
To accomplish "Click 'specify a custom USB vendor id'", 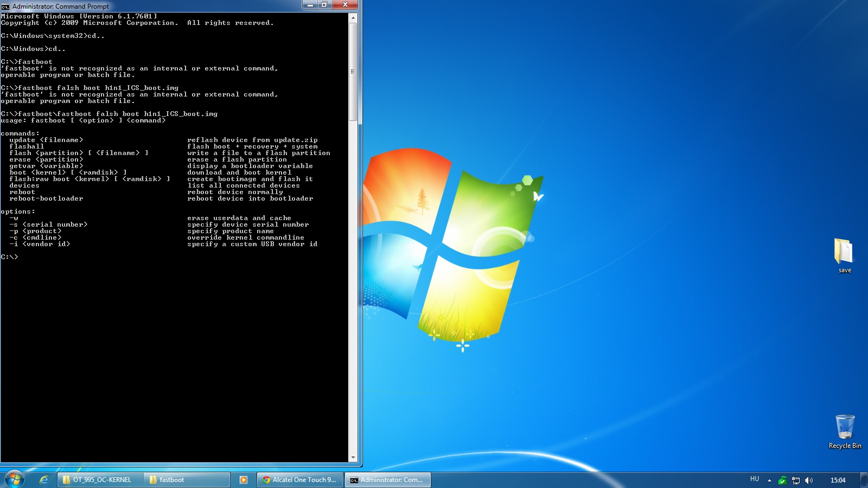I will click(252, 244).
